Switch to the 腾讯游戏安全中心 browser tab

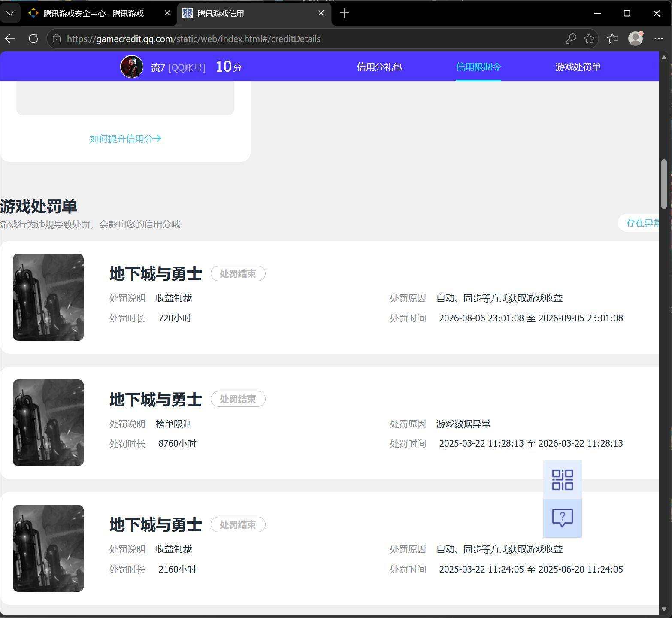(x=93, y=13)
